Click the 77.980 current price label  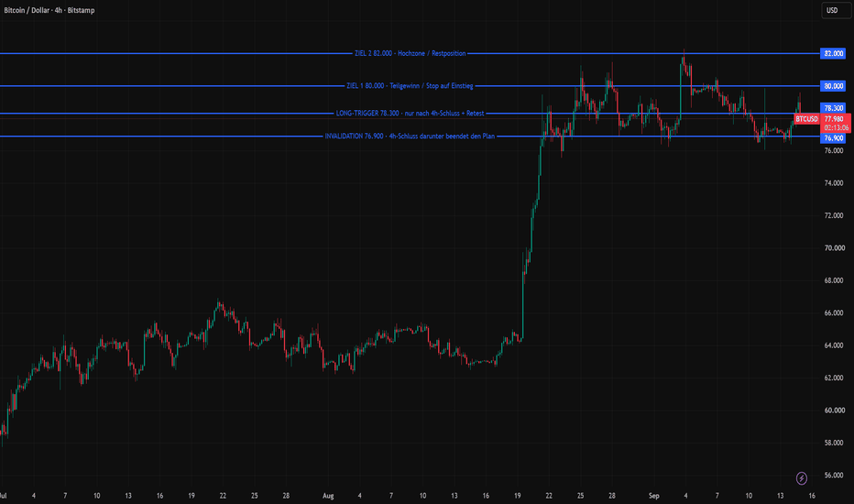835,119
